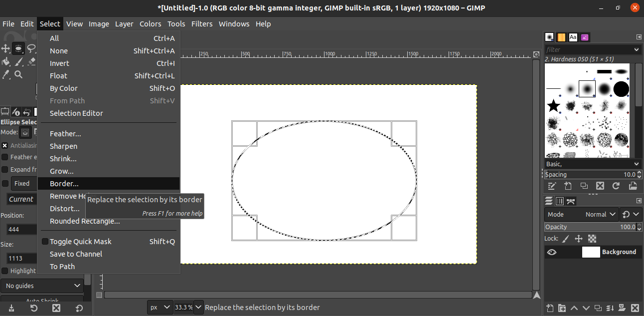644x316 pixels.
Task: Toggle the Quick Mask checkbox
Action: pyautogui.click(x=45, y=242)
